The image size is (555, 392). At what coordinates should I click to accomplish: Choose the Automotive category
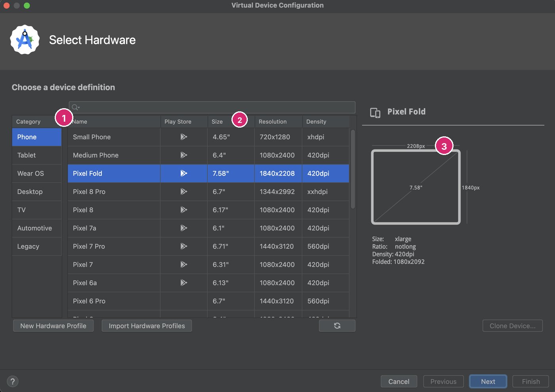37,228
